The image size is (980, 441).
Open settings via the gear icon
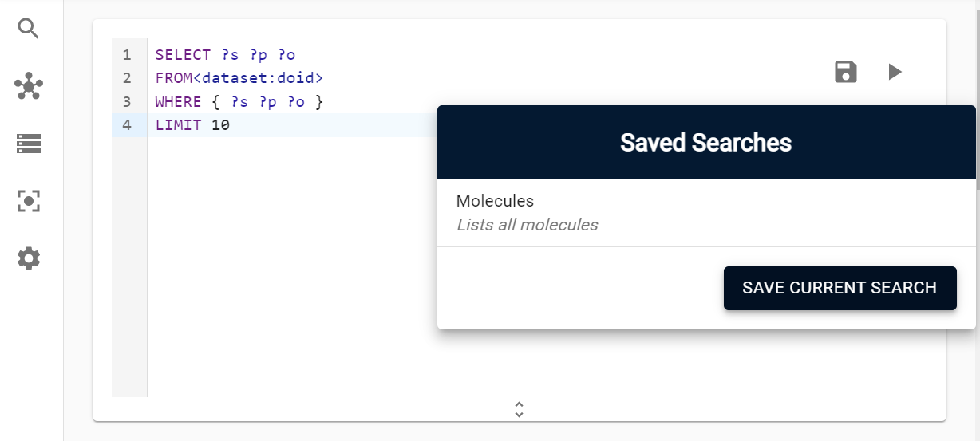(x=29, y=258)
